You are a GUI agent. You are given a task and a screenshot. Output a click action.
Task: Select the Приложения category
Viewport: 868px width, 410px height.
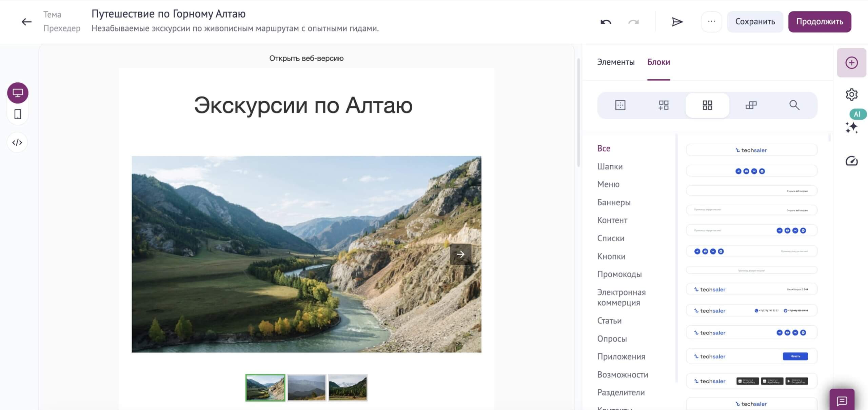coord(621,356)
